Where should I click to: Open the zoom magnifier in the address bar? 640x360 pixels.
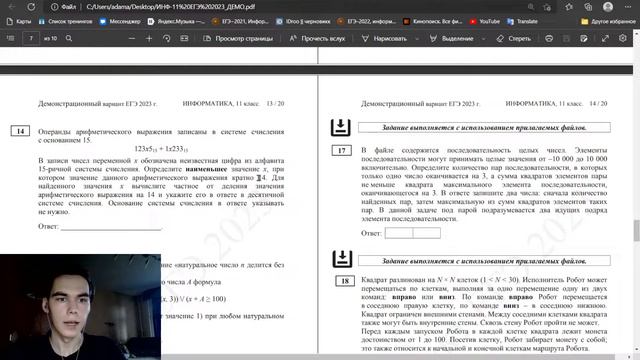point(531,7)
